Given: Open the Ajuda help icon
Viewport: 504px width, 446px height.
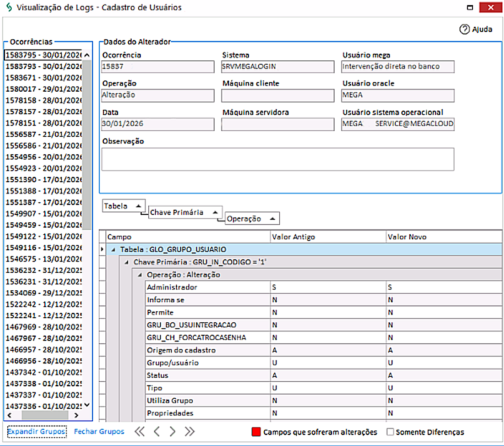Looking at the screenshot, I should pyautogui.click(x=464, y=29).
